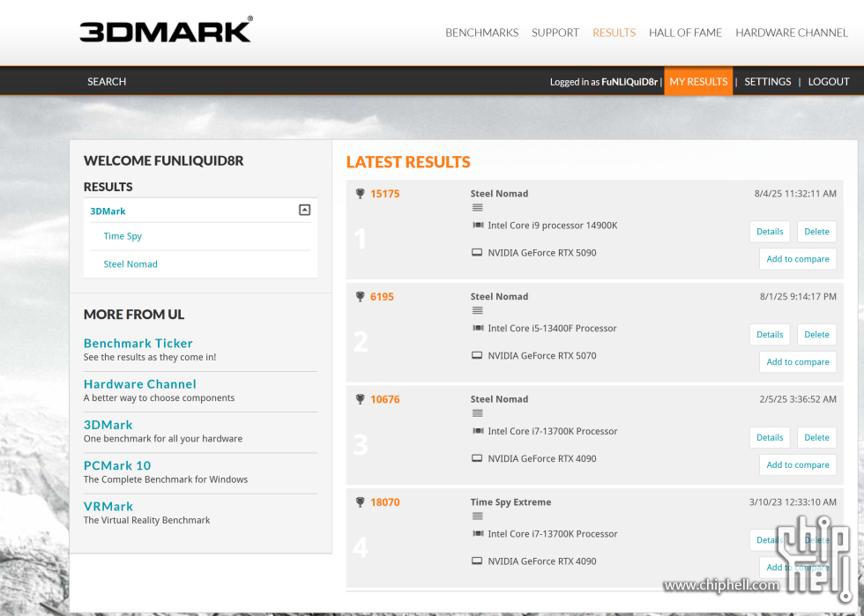This screenshot has width=864, height=616.
Task: Open 3DMark link under More From UL
Action: [108, 425]
